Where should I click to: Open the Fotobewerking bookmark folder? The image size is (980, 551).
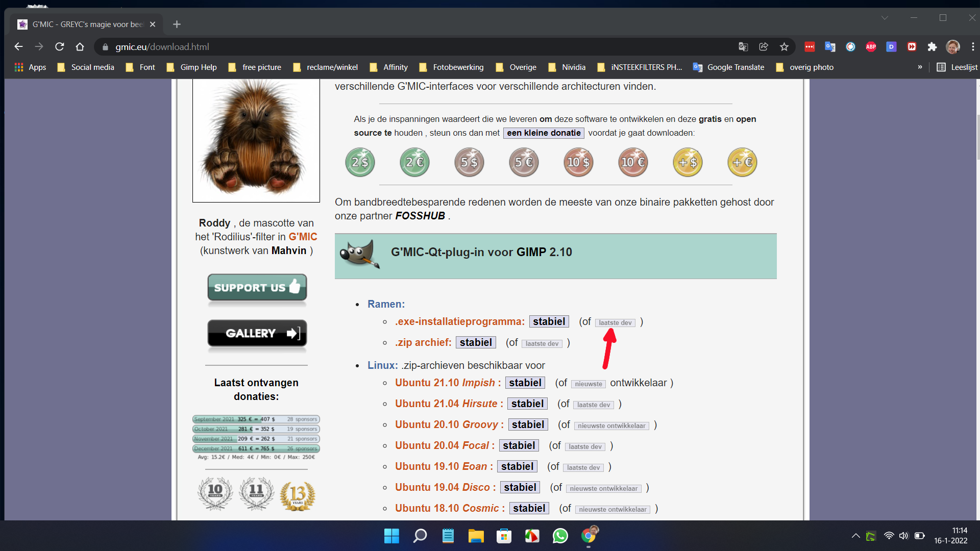[451, 67]
